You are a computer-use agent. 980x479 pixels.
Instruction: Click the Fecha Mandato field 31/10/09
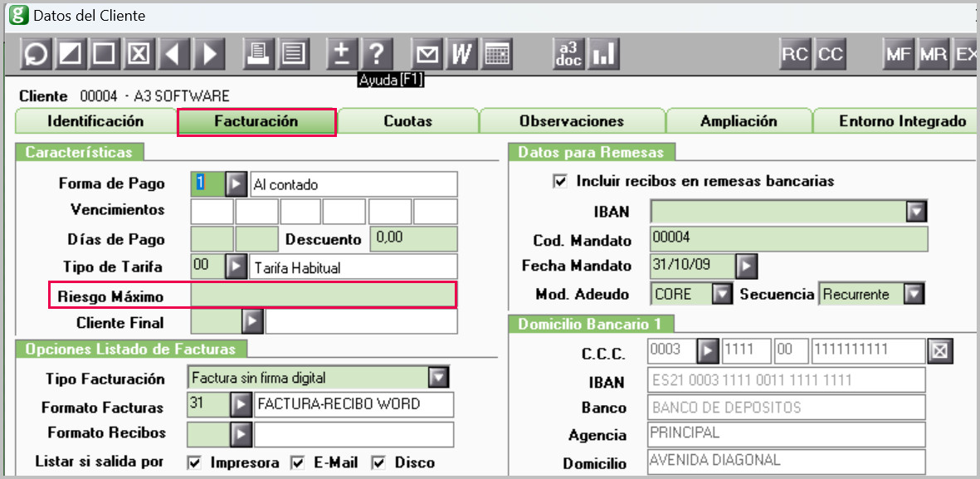click(693, 266)
